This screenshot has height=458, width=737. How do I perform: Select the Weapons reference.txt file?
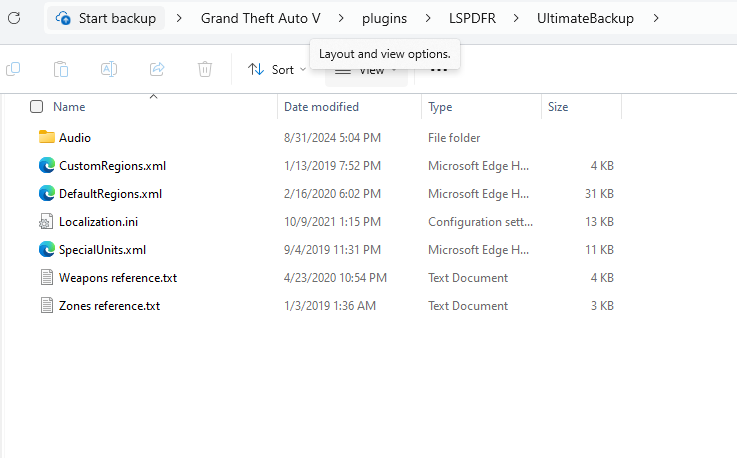117,277
